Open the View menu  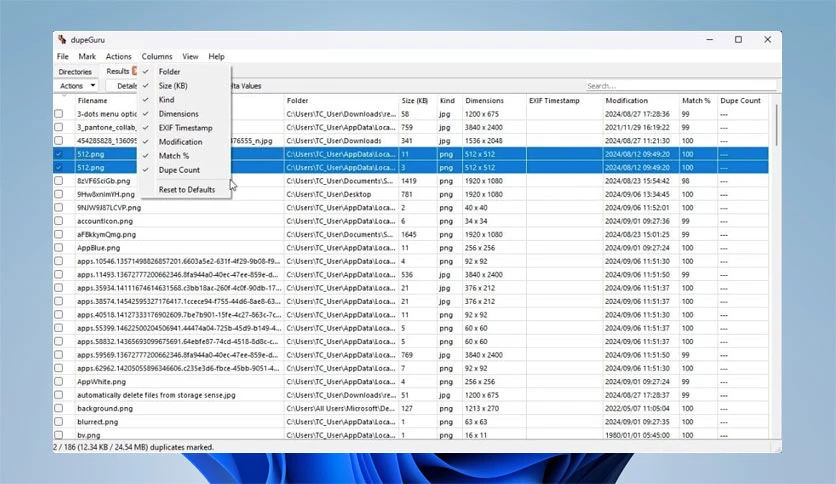click(x=190, y=57)
